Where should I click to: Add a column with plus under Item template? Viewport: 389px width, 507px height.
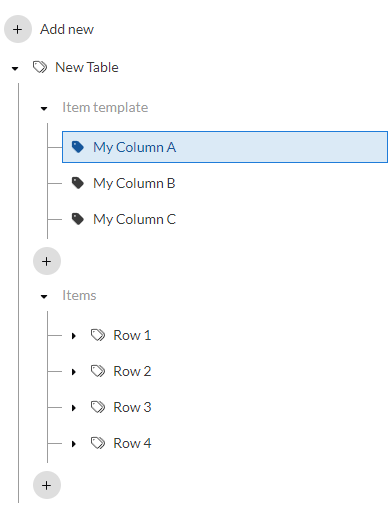point(47,261)
